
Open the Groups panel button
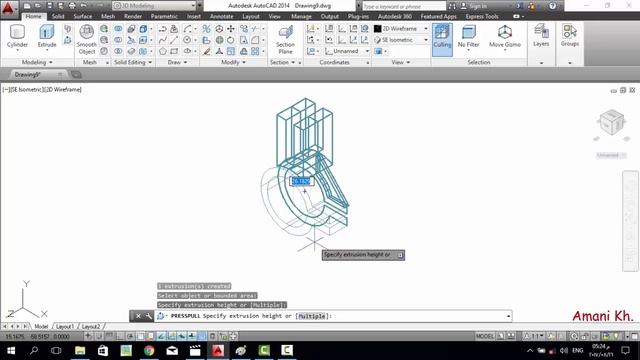[x=569, y=35]
